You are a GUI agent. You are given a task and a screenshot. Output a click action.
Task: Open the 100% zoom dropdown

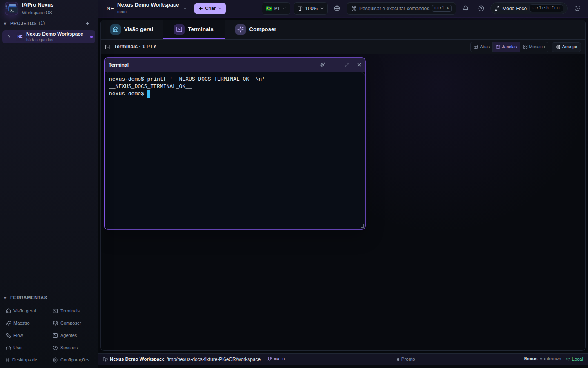310,8
